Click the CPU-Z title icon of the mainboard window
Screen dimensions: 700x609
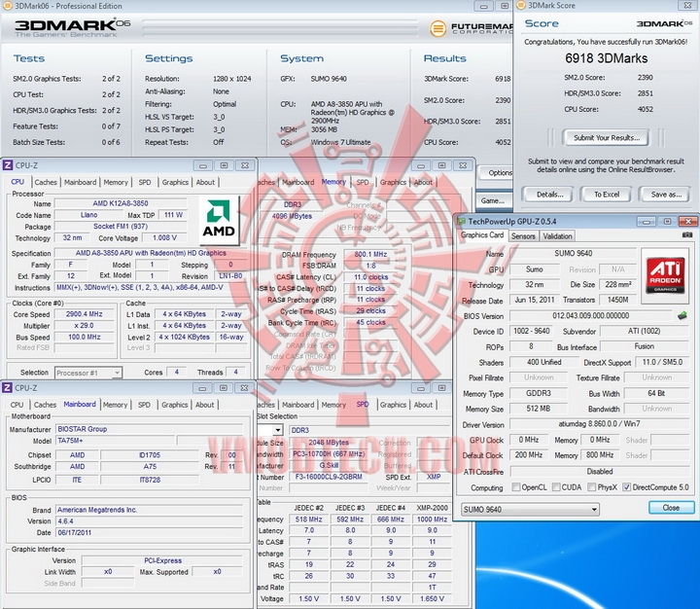point(8,388)
